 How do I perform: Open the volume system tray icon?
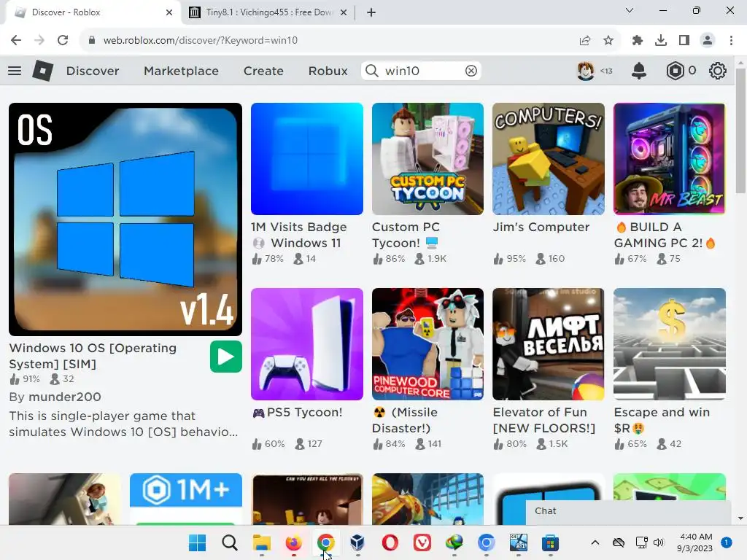point(659,542)
